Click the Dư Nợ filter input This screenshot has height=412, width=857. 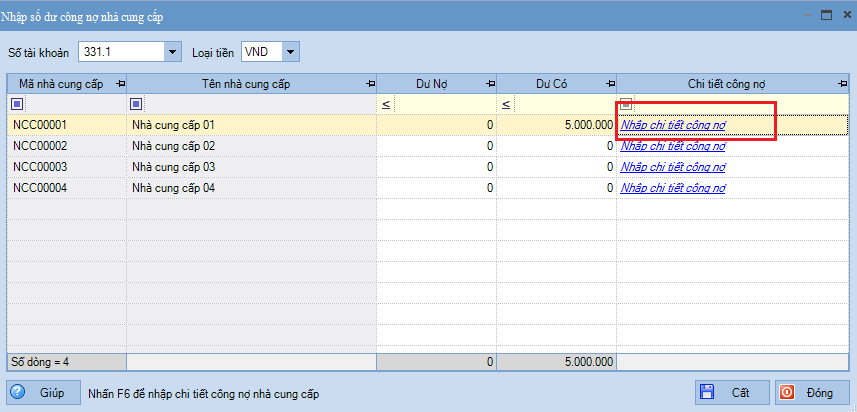pyautogui.click(x=444, y=104)
